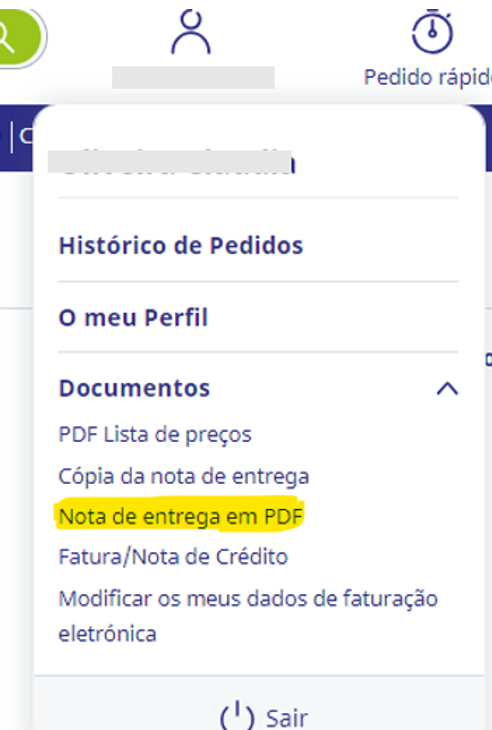
Task: Click the green search magnifier button
Action: point(19,37)
